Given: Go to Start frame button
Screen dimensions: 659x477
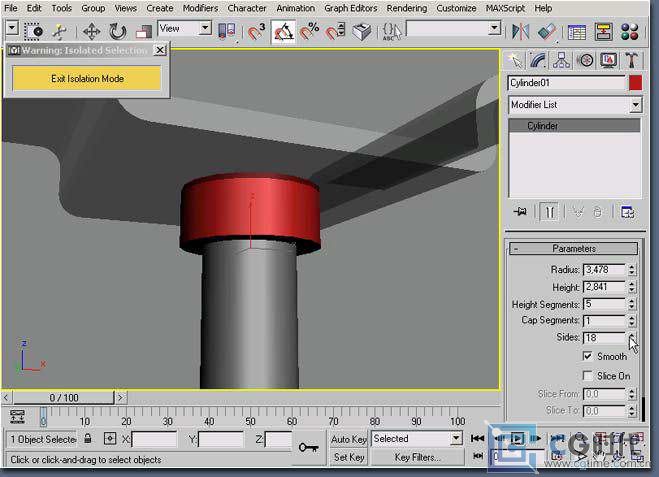Looking at the screenshot, I should [477, 439].
